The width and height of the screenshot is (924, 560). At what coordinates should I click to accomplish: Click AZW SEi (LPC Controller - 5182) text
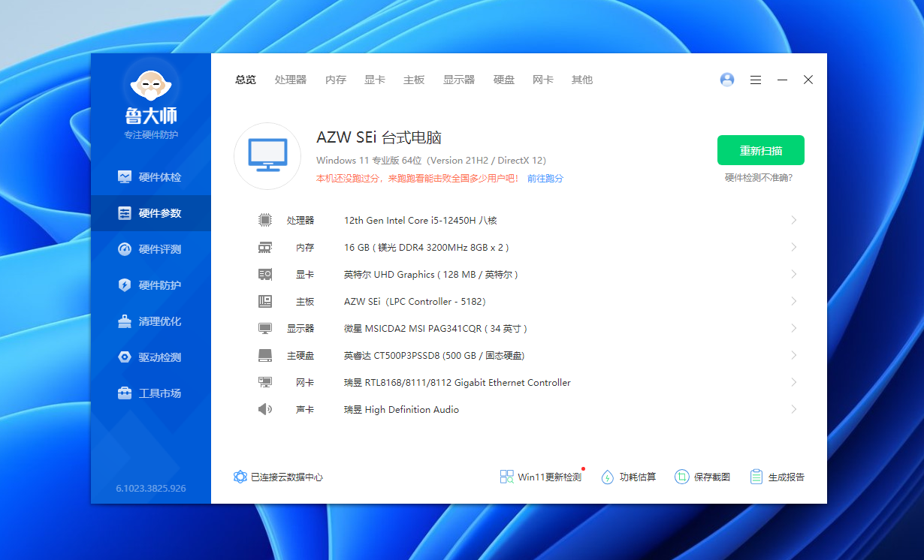point(415,302)
